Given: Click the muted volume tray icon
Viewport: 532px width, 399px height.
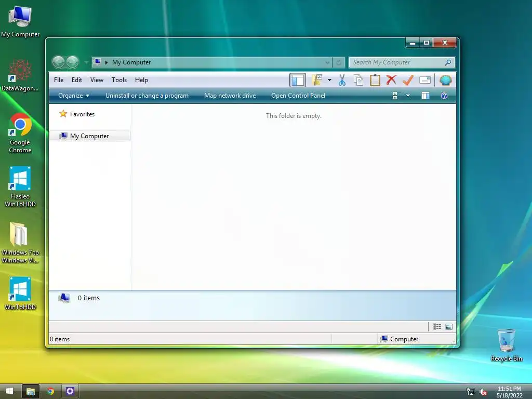Looking at the screenshot, I should tap(483, 392).
